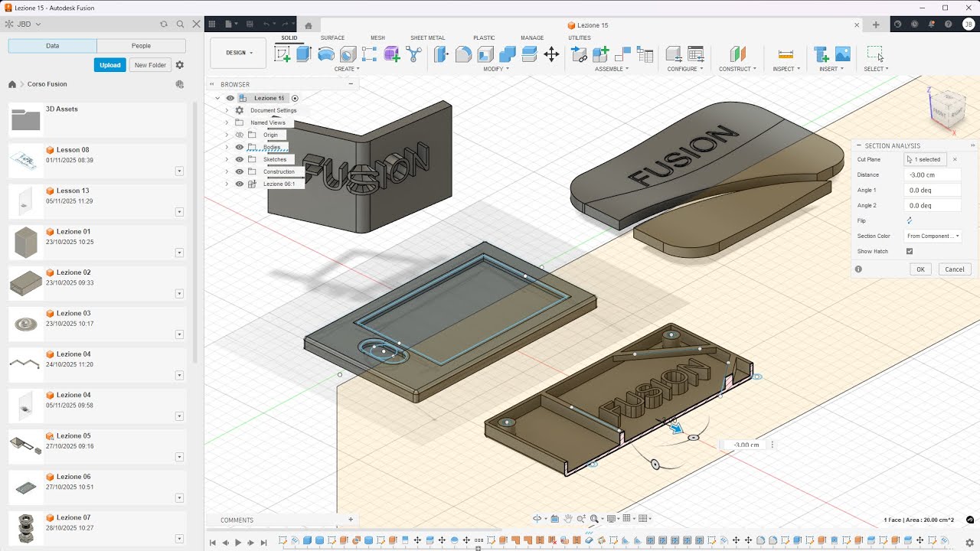This screenshot has height=551, width=980.
Task: Hide the Lezione 06:1 component
Action: [x=239, y=184]
